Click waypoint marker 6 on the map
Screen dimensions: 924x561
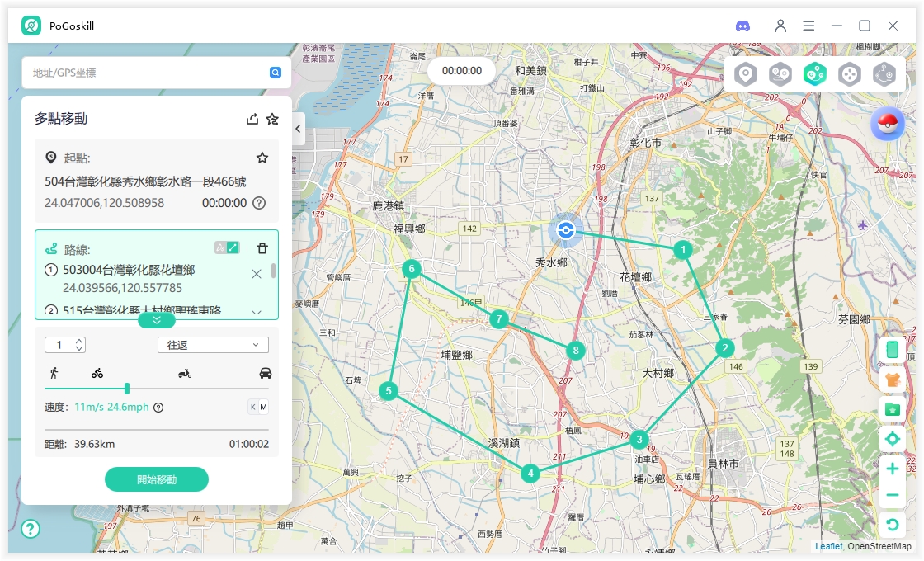pyautogui.click(x=412, y=269)
